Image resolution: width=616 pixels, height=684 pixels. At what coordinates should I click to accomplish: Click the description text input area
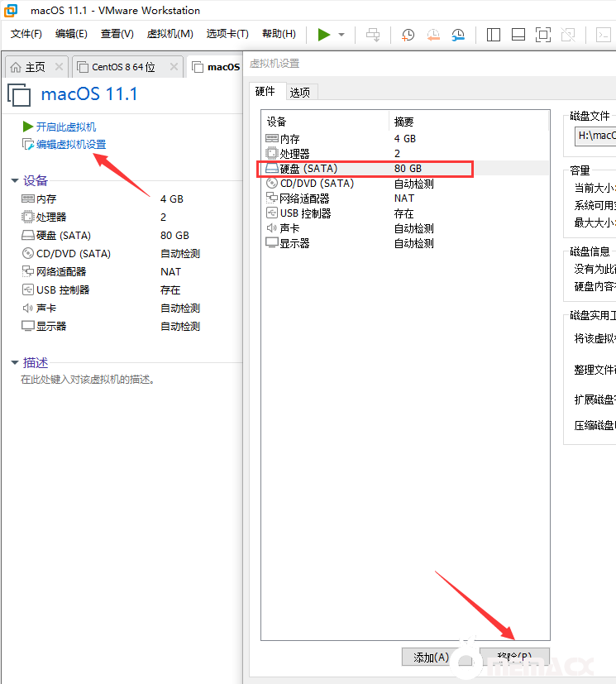point(87,380)
